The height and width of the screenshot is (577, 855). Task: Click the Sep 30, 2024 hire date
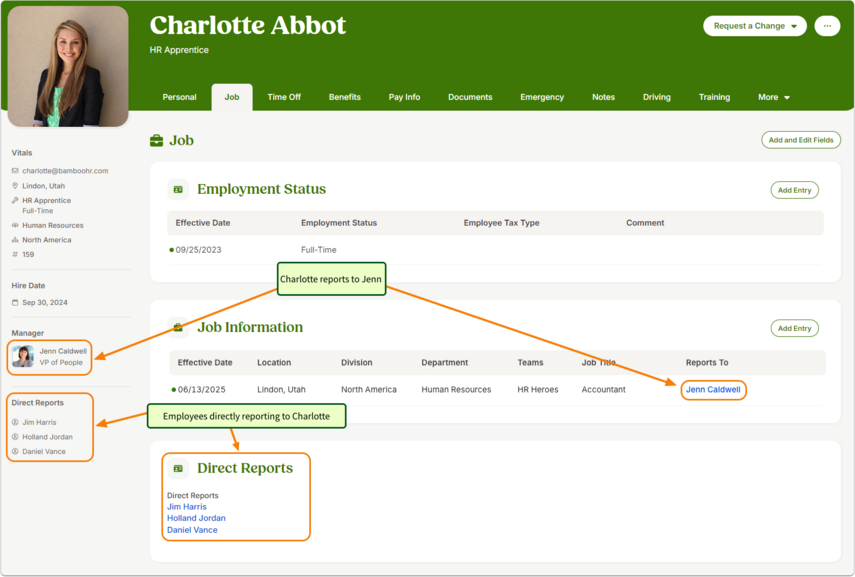(45, 302)
